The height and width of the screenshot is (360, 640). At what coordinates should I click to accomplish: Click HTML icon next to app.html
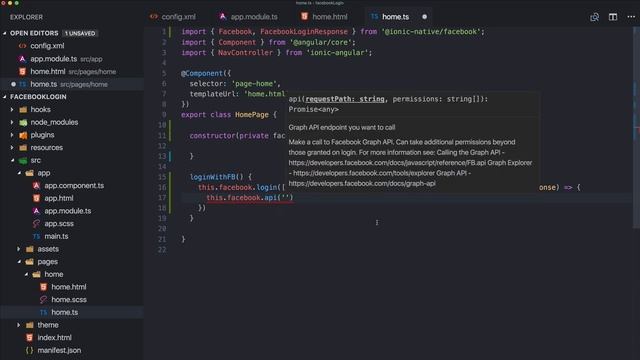tap(36, 198)
